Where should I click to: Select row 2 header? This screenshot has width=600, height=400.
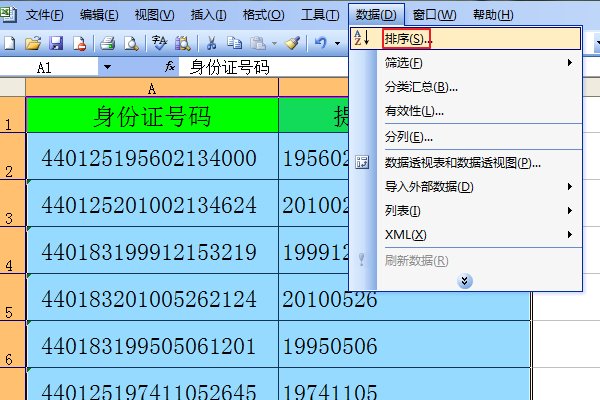click(12, 156)
